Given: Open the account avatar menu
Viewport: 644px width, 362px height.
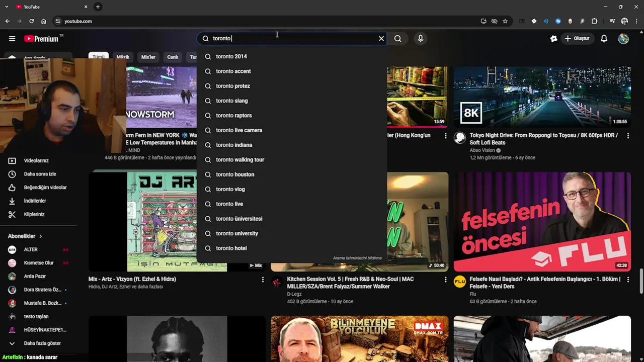Looking at the screenshot, I should 623,38.
